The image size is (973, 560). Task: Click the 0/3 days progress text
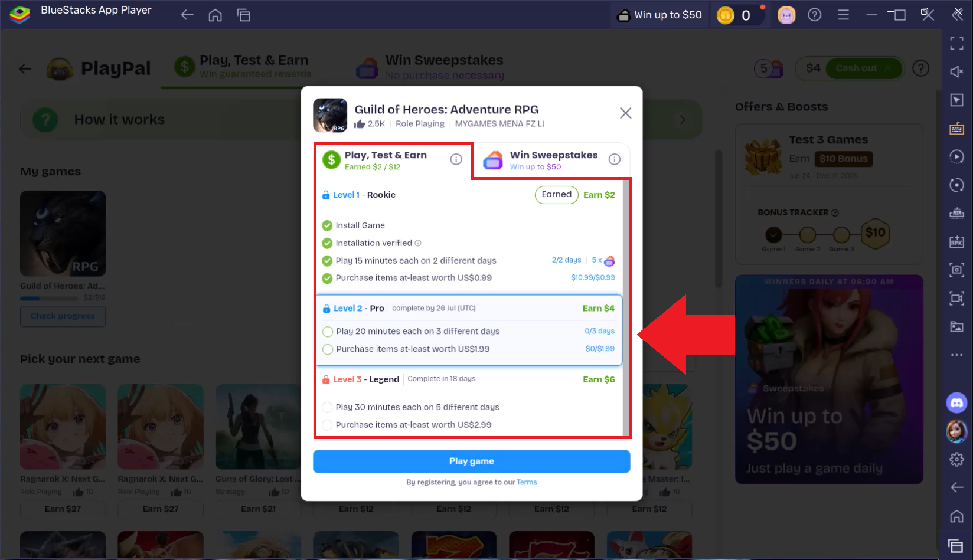click(x=599, y=332)
